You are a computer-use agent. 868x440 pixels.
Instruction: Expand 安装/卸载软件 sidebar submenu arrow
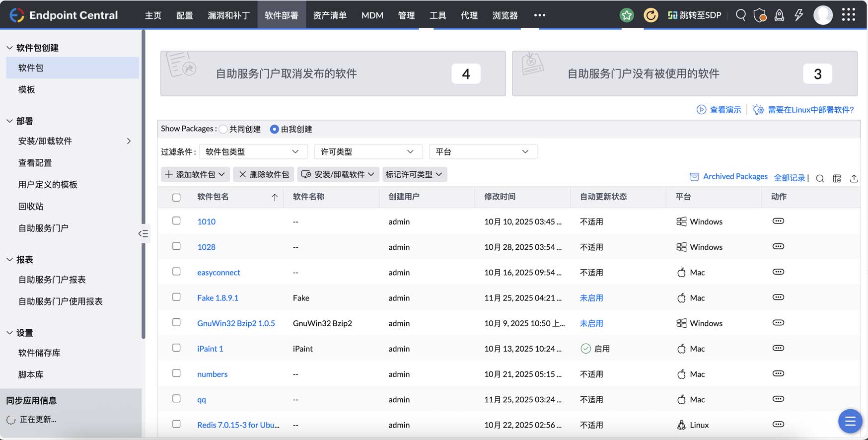(129, 141)
